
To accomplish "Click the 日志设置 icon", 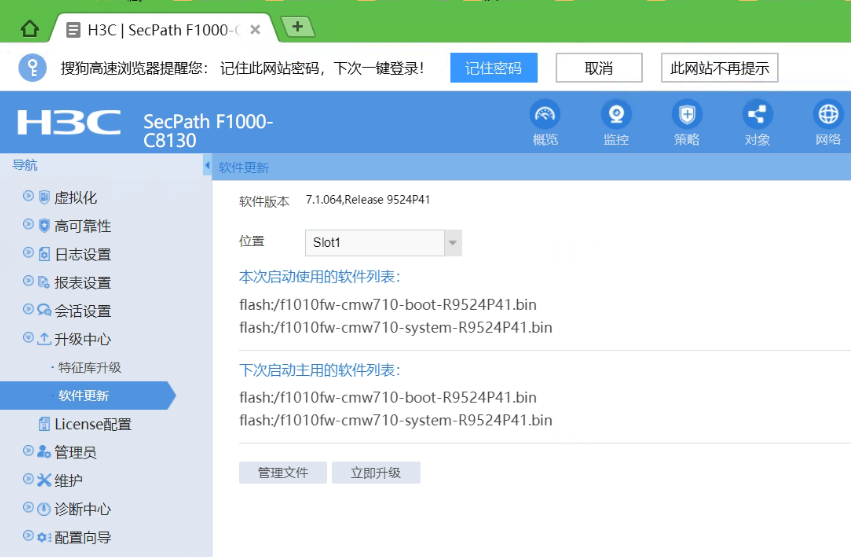I will 44,254.
